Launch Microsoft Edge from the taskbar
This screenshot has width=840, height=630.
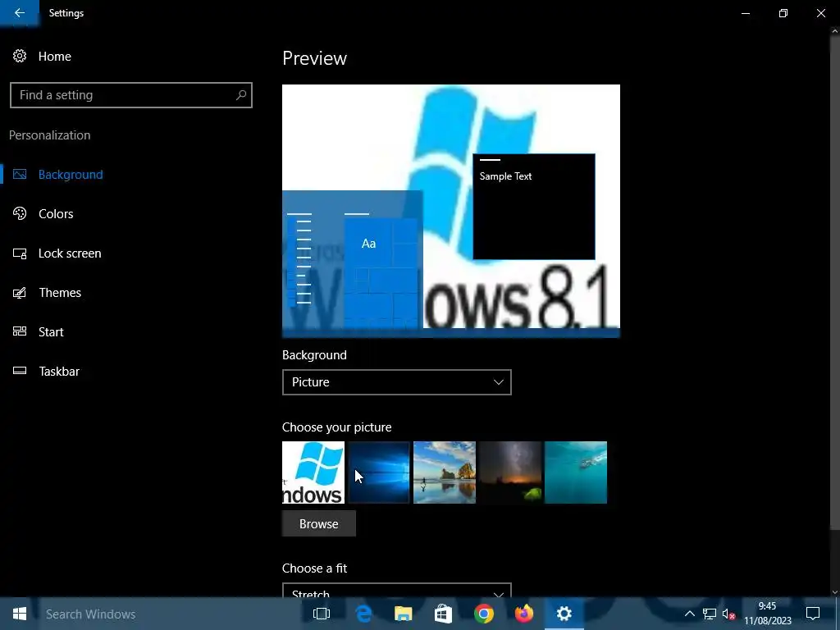(363, 614)
